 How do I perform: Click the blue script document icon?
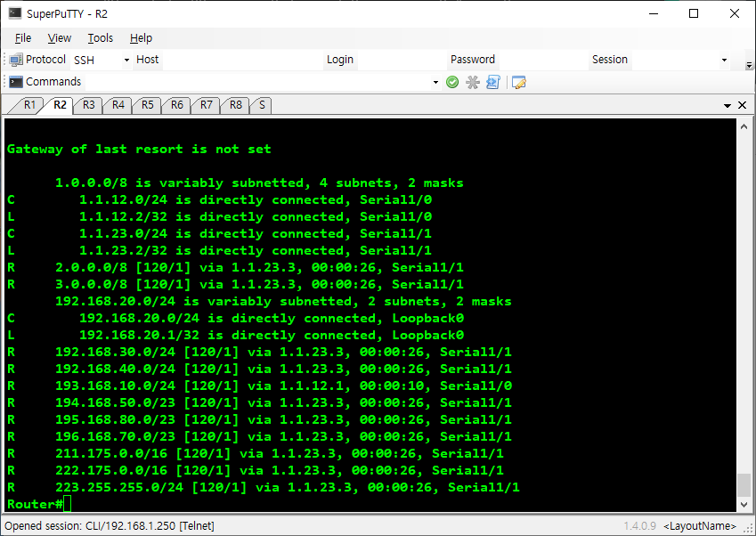point(493,83)
